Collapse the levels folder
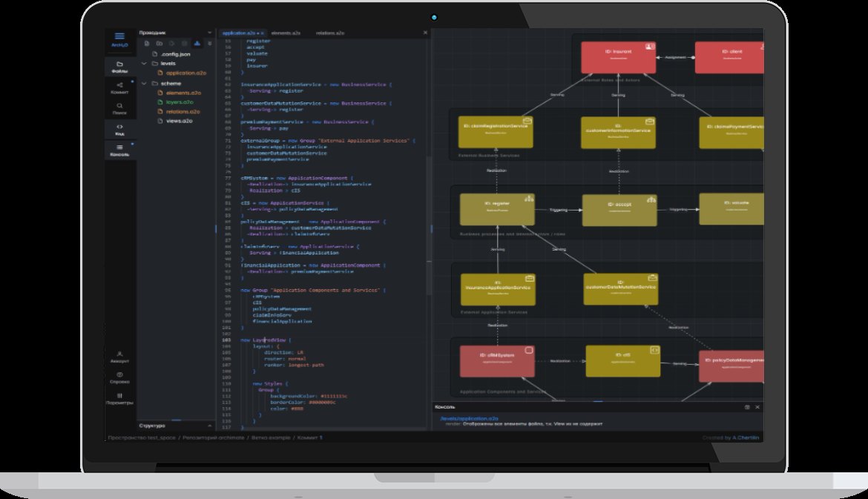The height and width of the screenshot is (499, 868). tap(145, 64)
